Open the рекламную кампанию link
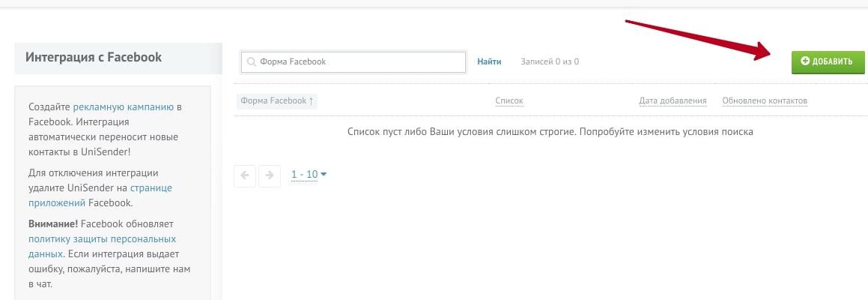The image size is (868, 300). point(124,106)
